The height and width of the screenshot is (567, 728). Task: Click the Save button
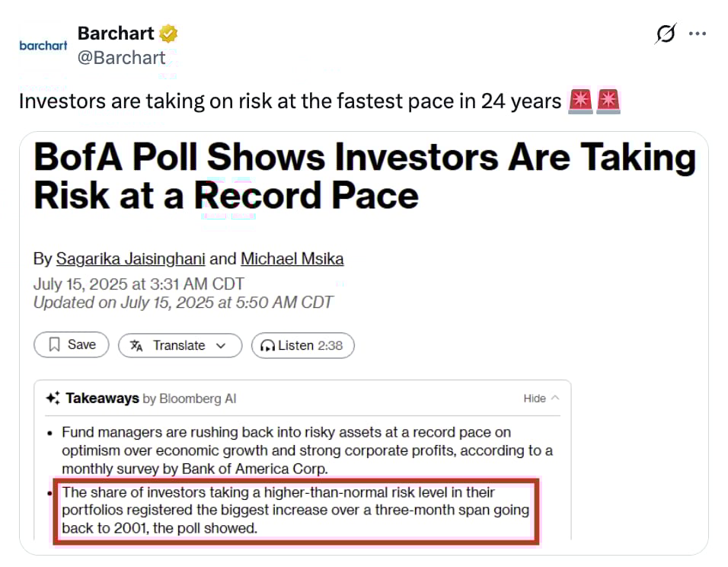pos(72,344)
